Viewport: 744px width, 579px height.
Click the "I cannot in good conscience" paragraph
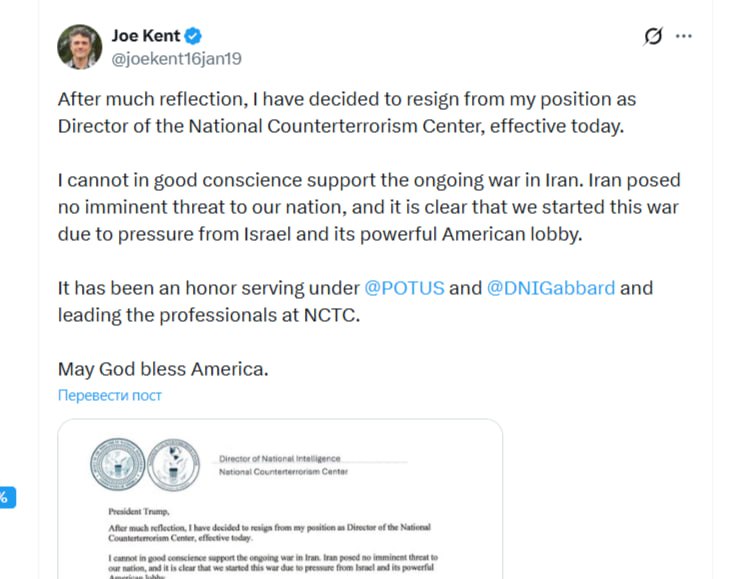(368, 208)
